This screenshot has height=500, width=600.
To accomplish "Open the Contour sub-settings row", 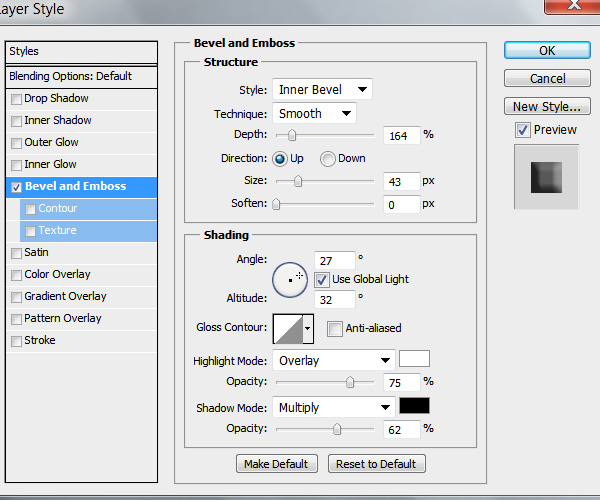I will [88, 209].
